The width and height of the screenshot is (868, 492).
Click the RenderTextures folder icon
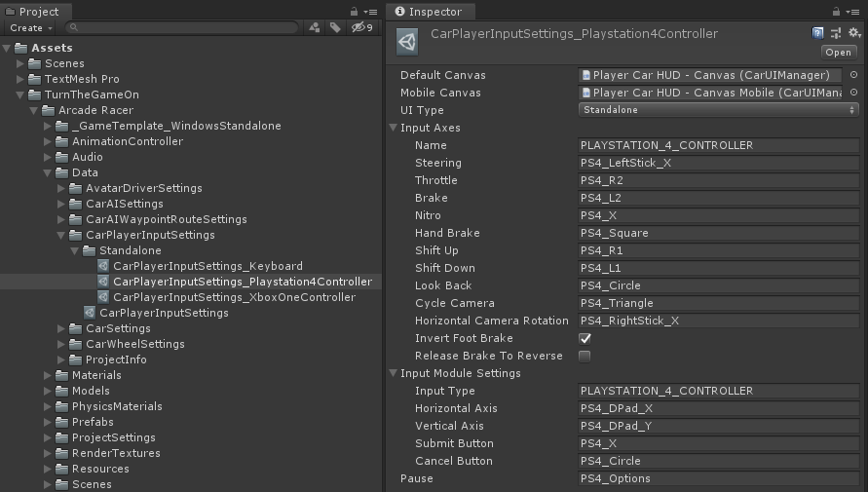(62, 453)
